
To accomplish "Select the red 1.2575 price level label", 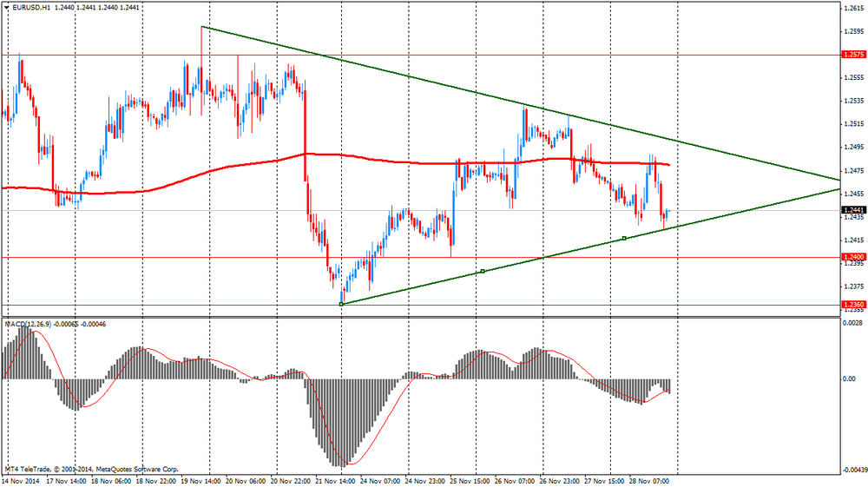I will coord(852,55).
